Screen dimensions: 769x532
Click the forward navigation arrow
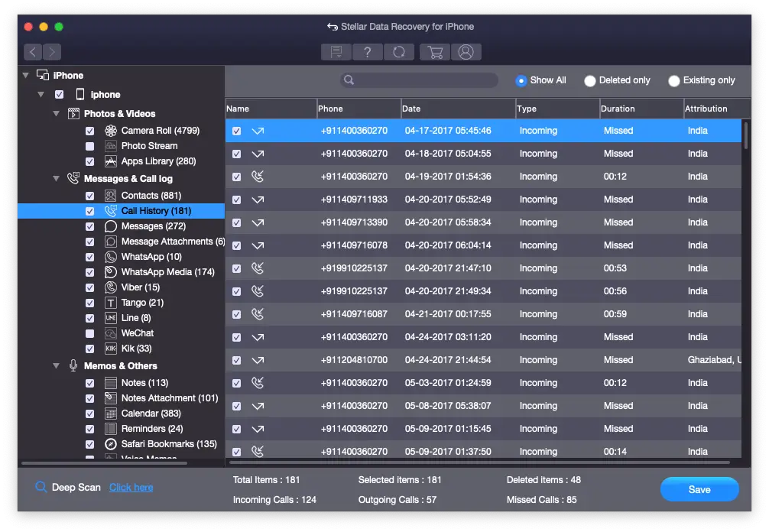(51, 51)
